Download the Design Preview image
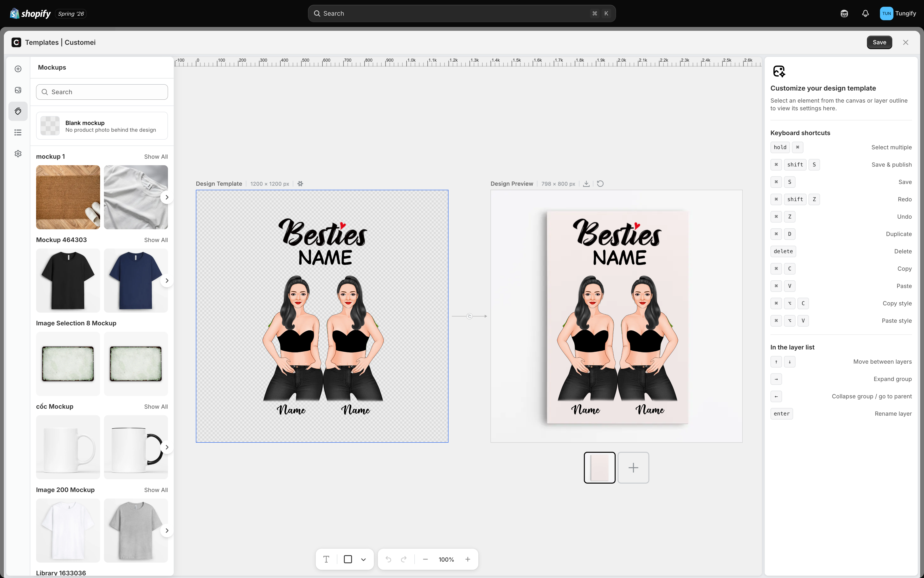Image resolution: width=924 pixels, height=578 pixels. [586, 184]
